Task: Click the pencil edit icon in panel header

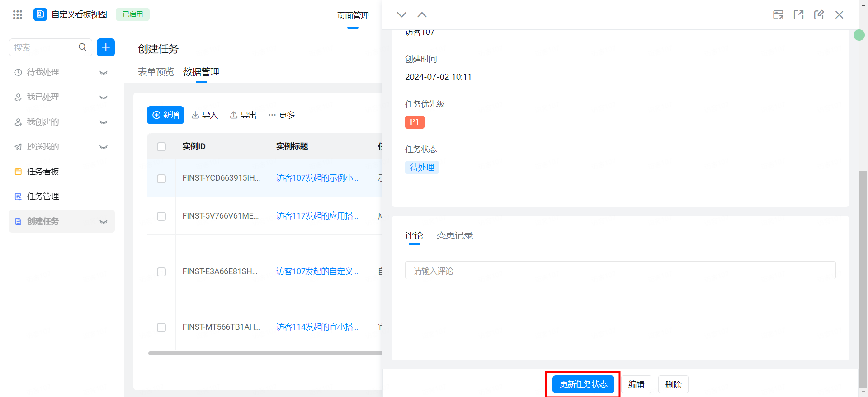Action: (819, 15)
